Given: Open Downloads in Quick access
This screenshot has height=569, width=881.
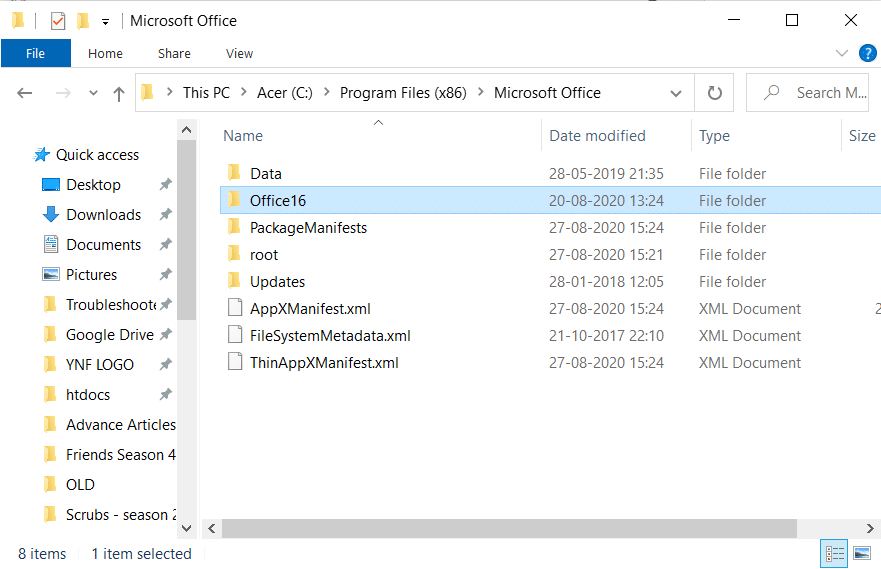Looking at the screenshot, I should tap(103, 215).
